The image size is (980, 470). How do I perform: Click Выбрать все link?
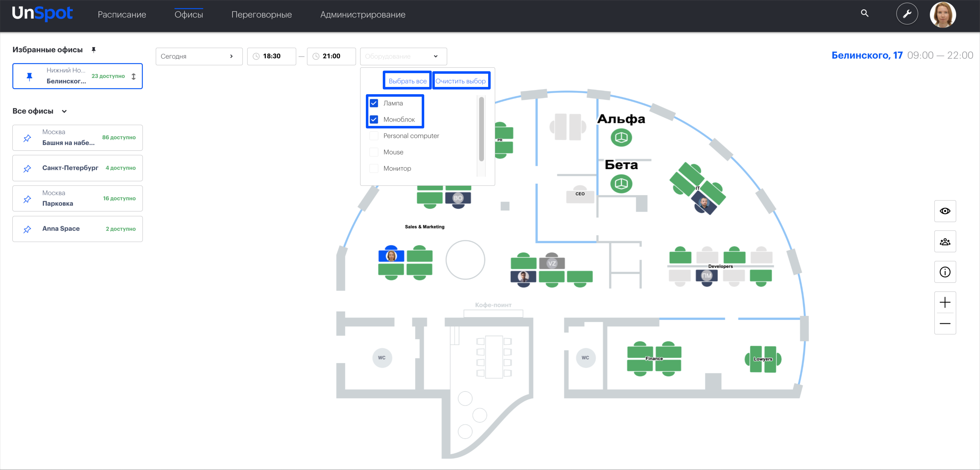407,81
